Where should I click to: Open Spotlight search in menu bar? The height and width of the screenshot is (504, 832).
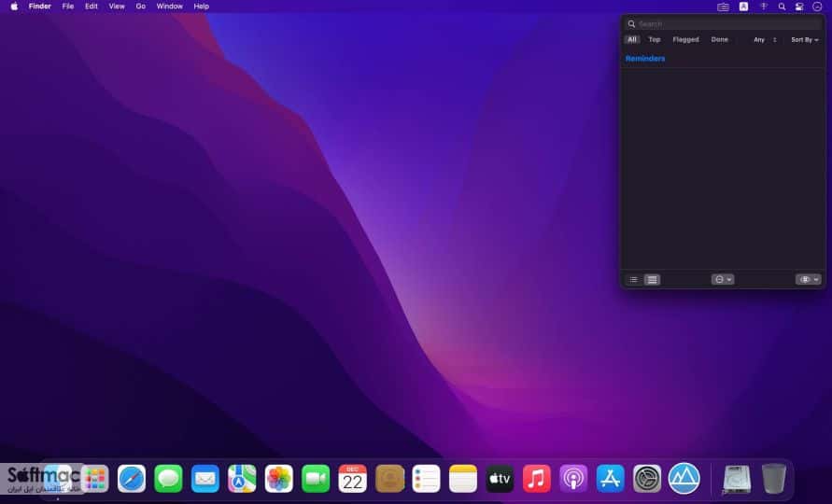coord(782,7)
